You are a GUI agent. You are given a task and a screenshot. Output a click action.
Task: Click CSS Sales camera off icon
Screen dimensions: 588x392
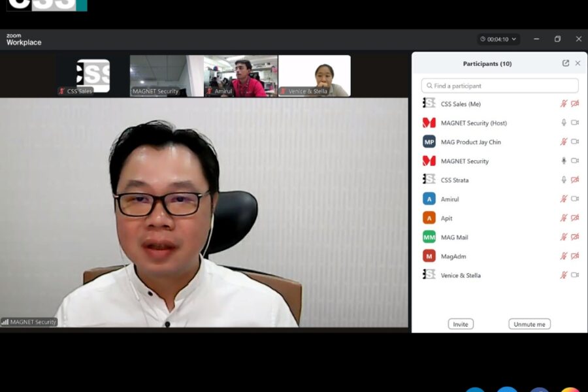575,104
